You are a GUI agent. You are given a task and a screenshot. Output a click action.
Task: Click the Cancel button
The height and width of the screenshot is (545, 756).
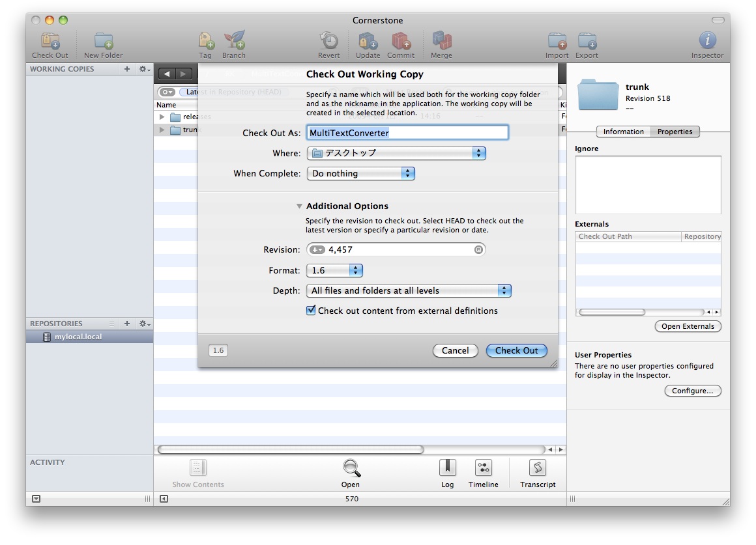pos(455,350)
